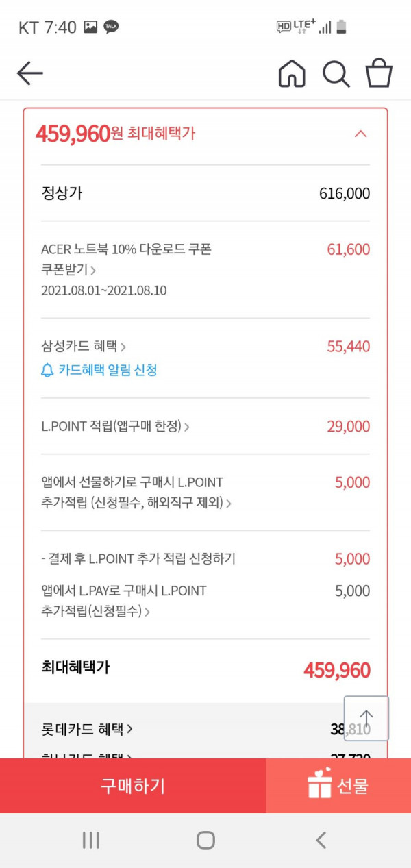Open the shopping bag cart icon
This screenshot has width=411, height=868.
click(x=379, y=73)
